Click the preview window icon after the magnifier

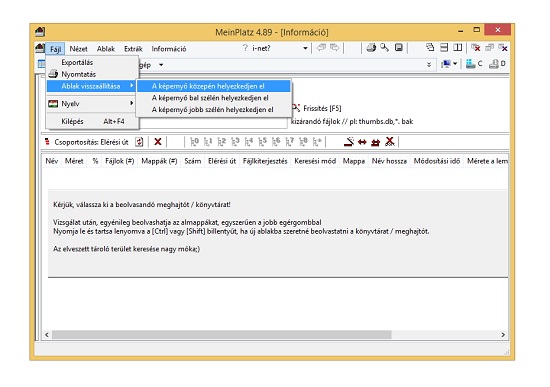[x=398, y=48]
